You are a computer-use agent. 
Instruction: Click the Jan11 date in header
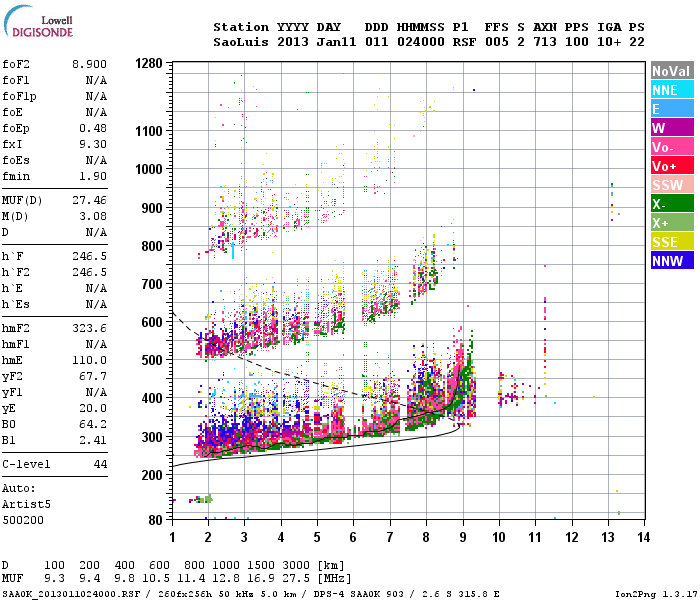[x=336, y=42]
